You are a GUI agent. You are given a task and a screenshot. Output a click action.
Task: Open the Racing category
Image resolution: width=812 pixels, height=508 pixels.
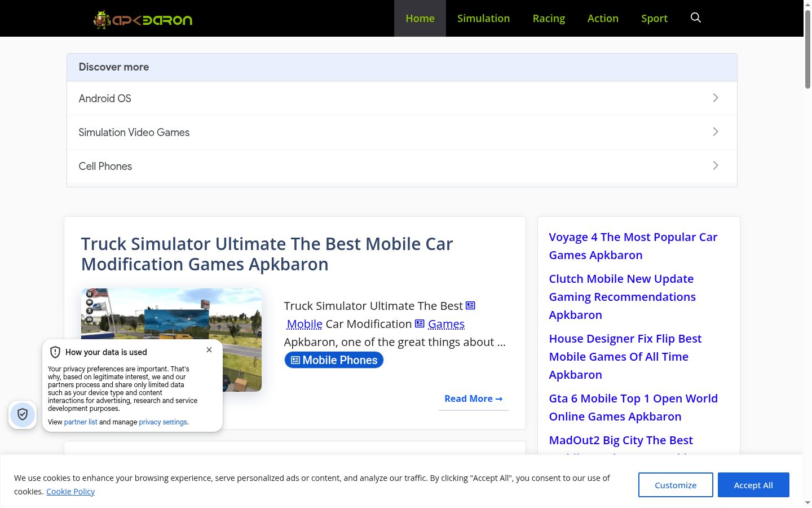coord(549,18)
